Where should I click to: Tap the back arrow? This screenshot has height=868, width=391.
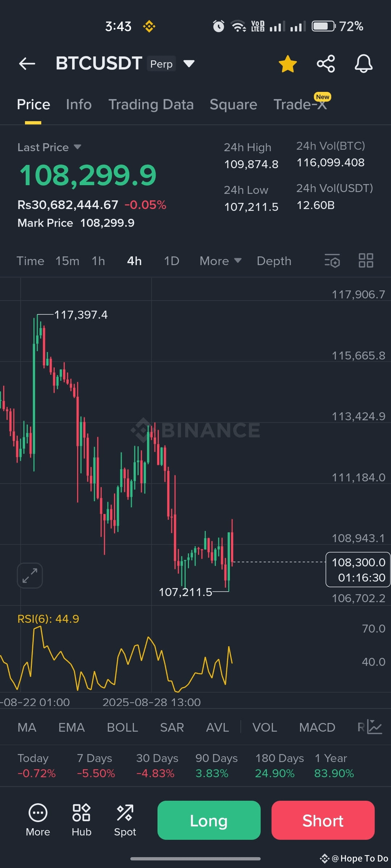(x=27, y=64)
